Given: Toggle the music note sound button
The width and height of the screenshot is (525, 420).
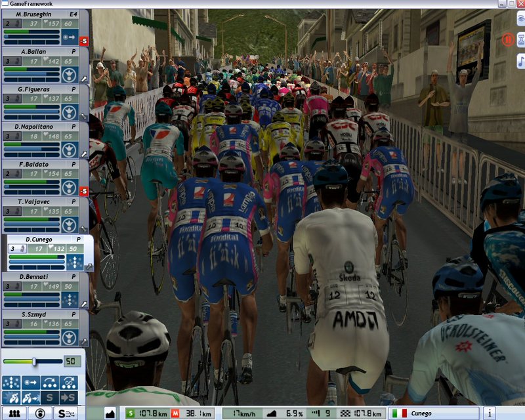Looking at the screenshot, I should tap(520, 61).
